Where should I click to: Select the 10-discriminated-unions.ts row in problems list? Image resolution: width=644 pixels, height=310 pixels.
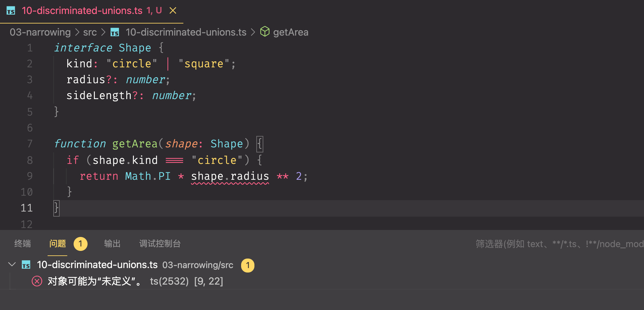pos(322,265)
